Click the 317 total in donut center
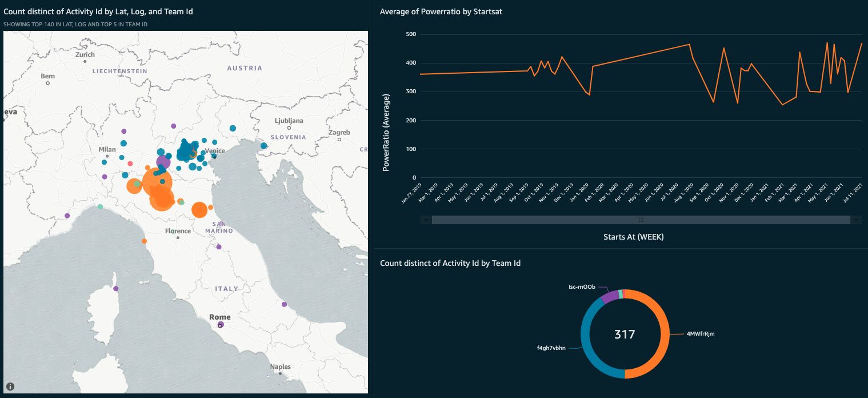 [x=625, y=334]
